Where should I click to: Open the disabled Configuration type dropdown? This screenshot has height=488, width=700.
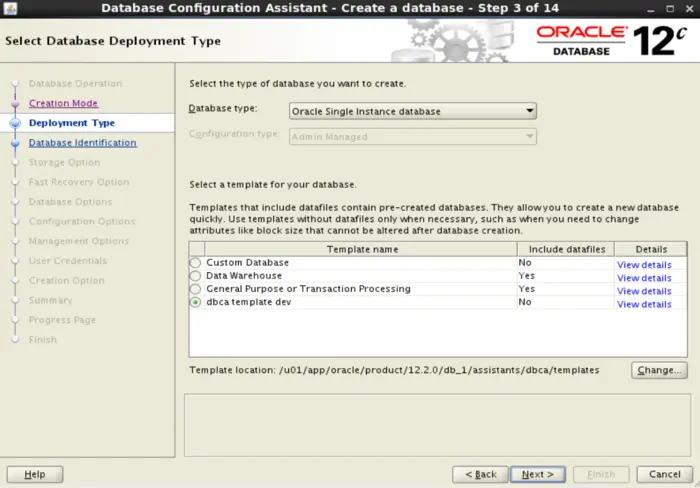click(412, 137)
